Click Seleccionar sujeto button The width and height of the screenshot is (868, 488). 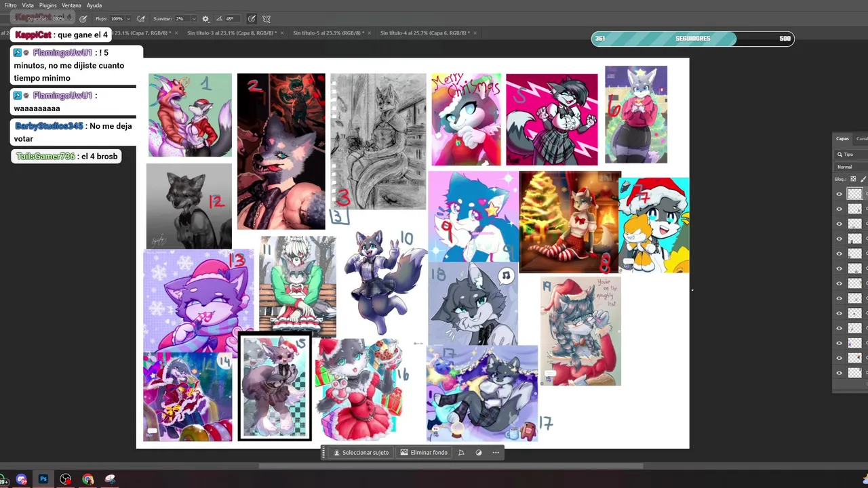click(361, 453)
